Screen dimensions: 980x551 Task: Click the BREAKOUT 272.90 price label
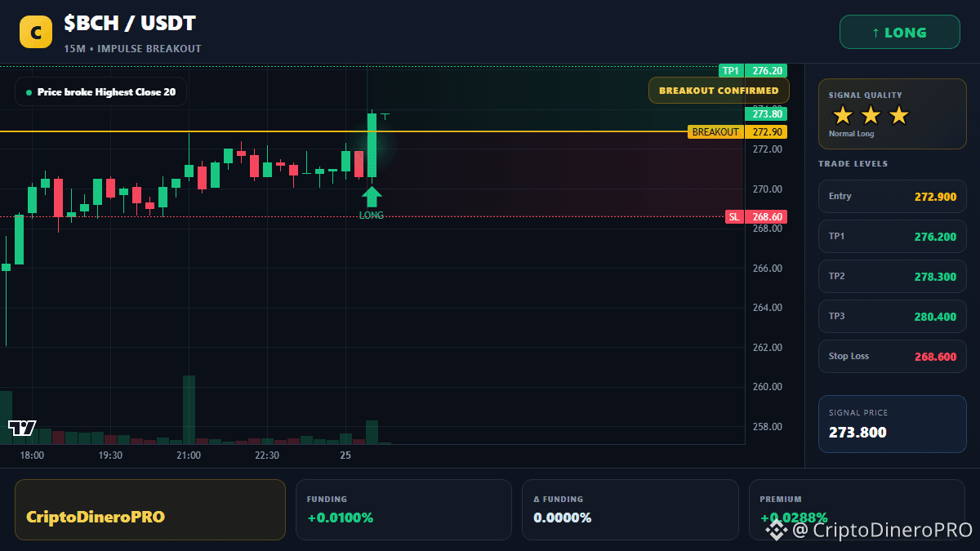coord(737,131)
